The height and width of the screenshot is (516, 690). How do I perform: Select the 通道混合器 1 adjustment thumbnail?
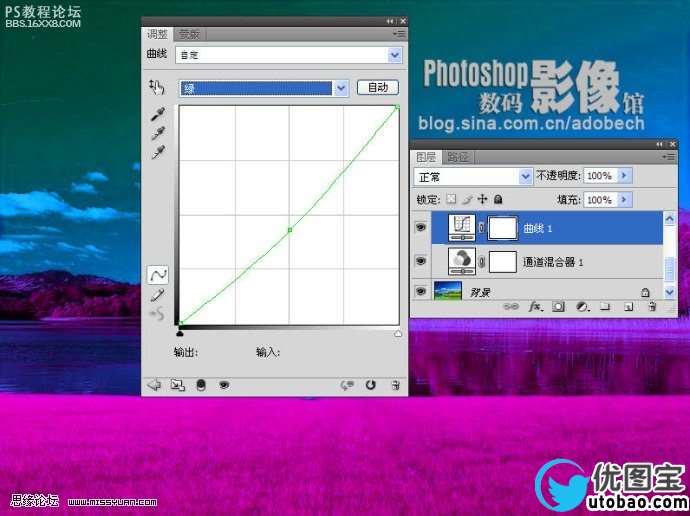coord(462,262)
